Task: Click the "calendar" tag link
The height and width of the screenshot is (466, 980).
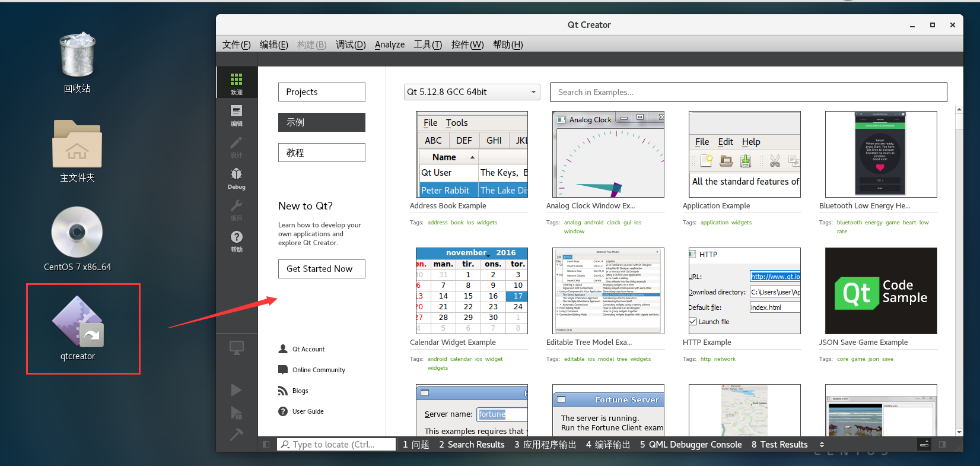Action: point(461,359)
